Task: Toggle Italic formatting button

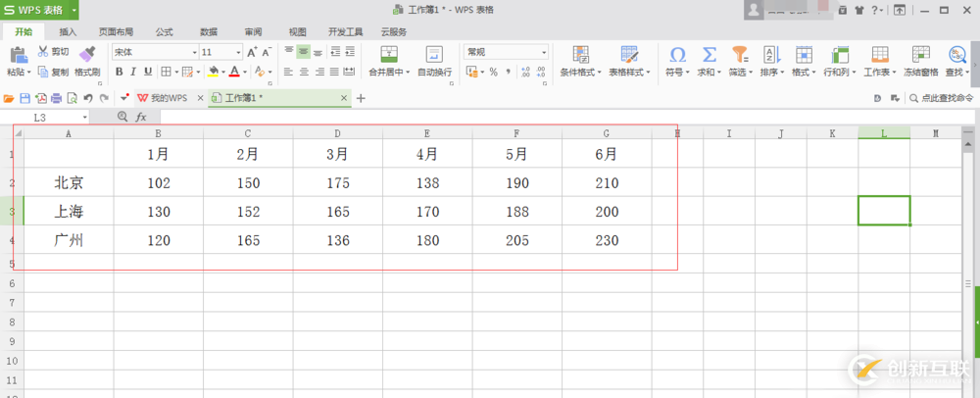Action: (134, 72)
